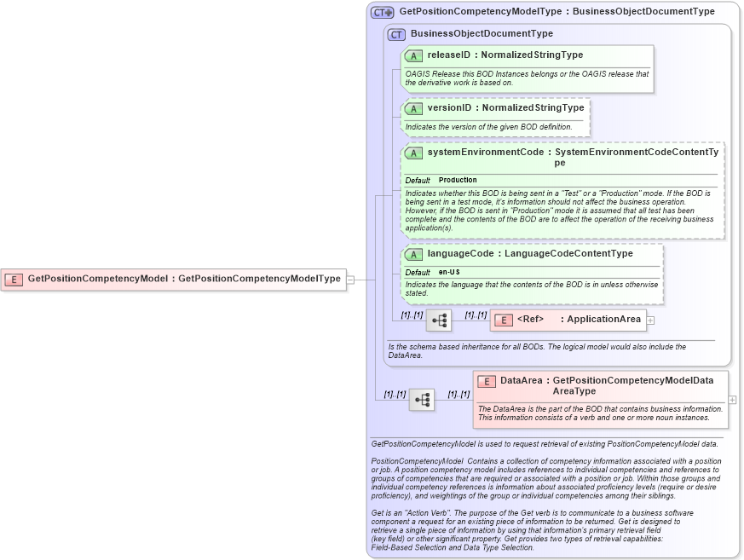Click the sequence compositor icon before DataArea
The image size is (744, 560).
[422, 398]
